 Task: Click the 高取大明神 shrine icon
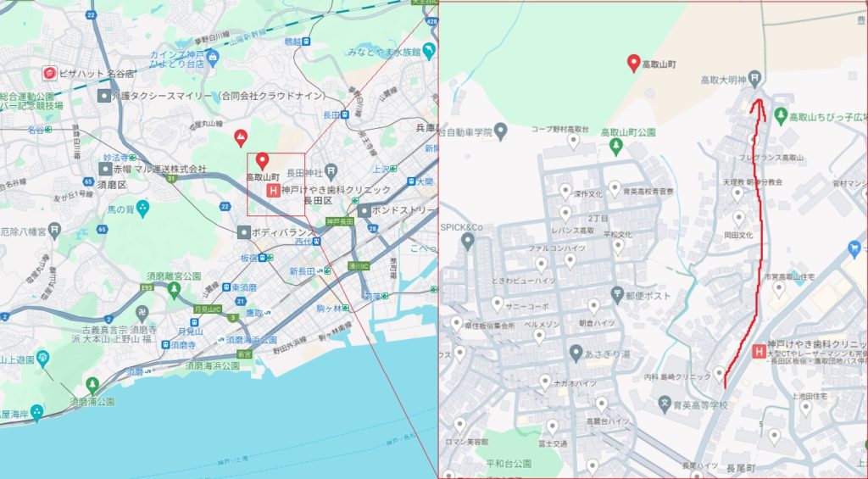point(754,79)
